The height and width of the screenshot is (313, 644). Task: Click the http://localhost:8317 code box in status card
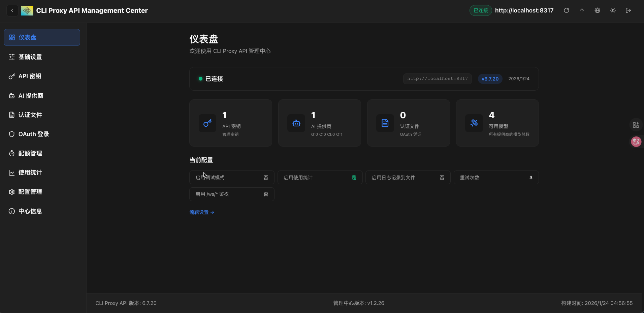pos(438,79)
